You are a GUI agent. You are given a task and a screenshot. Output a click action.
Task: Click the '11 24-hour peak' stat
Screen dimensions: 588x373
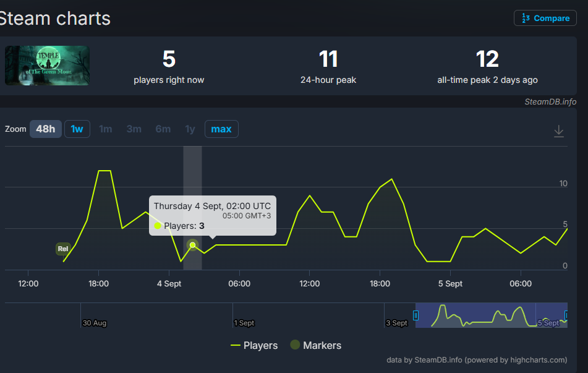click(x=328, y=67)
